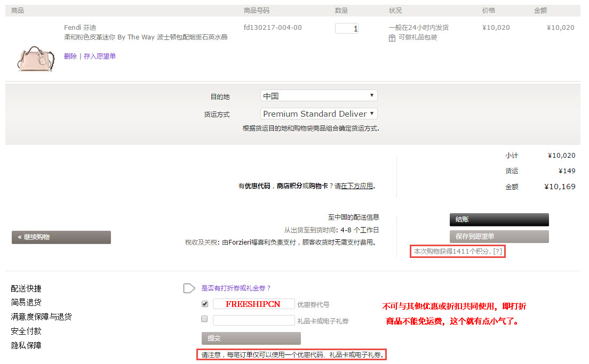Open the 目的地 destination dropdown showing 中国
The image size is (589, 364).
(319, 96)
